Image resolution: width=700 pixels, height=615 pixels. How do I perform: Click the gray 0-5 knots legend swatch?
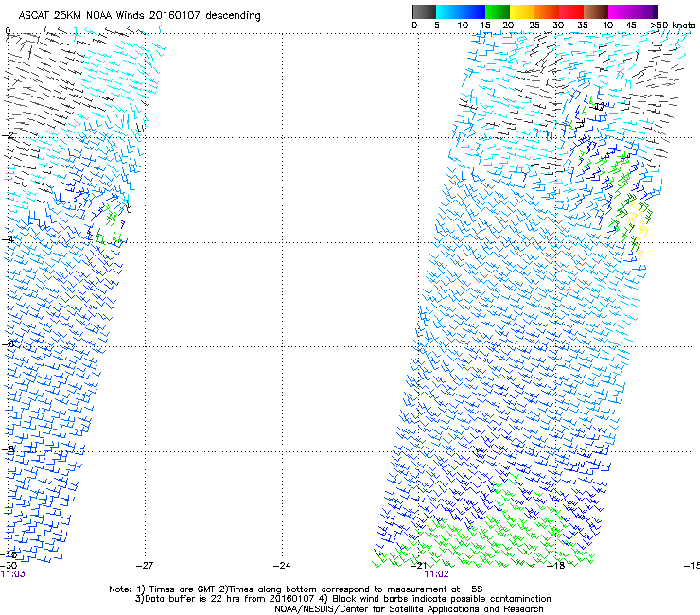(424, 11)
